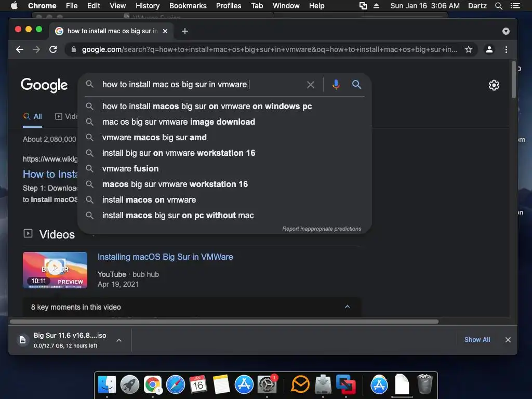The width and height of the screenshot is (532, 399).
Task: Clear the search box text
Action: 311,85
